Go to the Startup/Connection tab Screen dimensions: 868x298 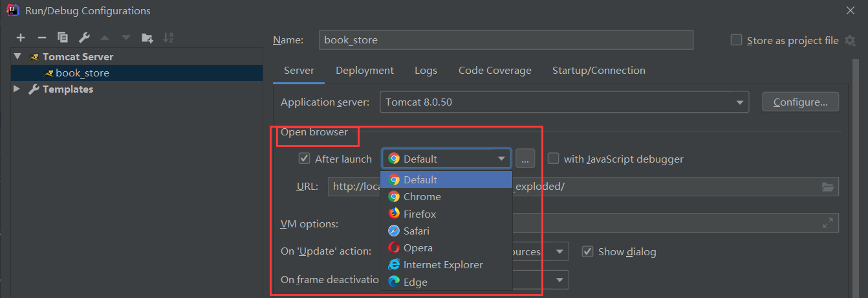click(x=598, y=71)
